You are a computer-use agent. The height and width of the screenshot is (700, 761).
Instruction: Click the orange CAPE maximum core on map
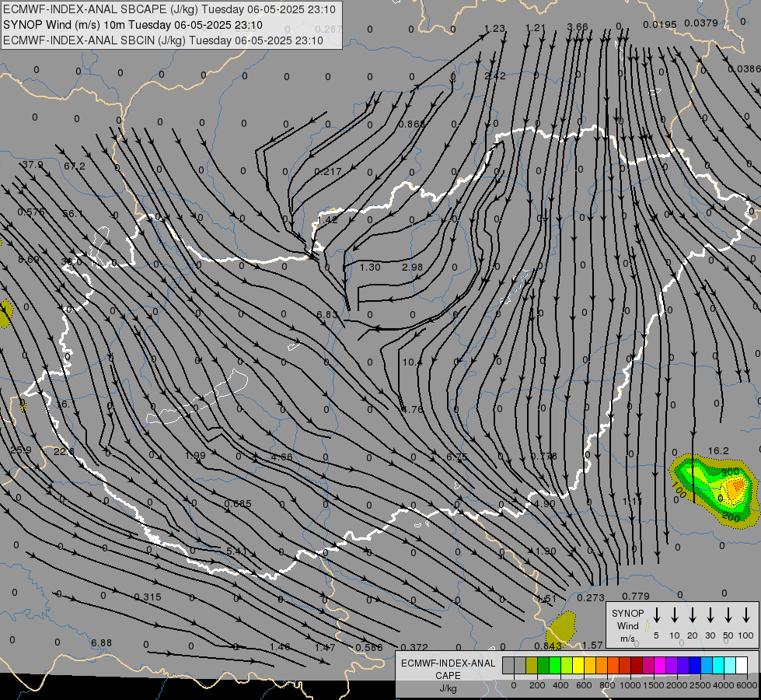pos(737,487)
